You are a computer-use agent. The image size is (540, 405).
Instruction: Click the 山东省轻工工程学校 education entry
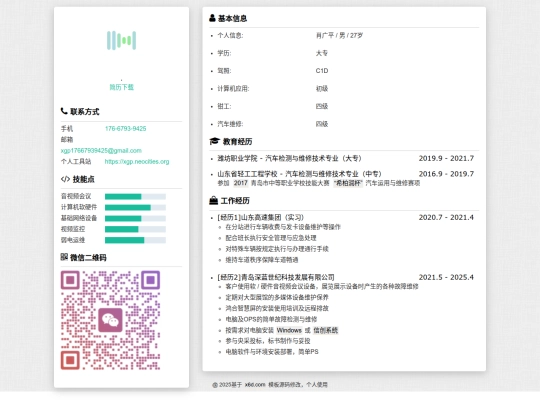(299, 174)
